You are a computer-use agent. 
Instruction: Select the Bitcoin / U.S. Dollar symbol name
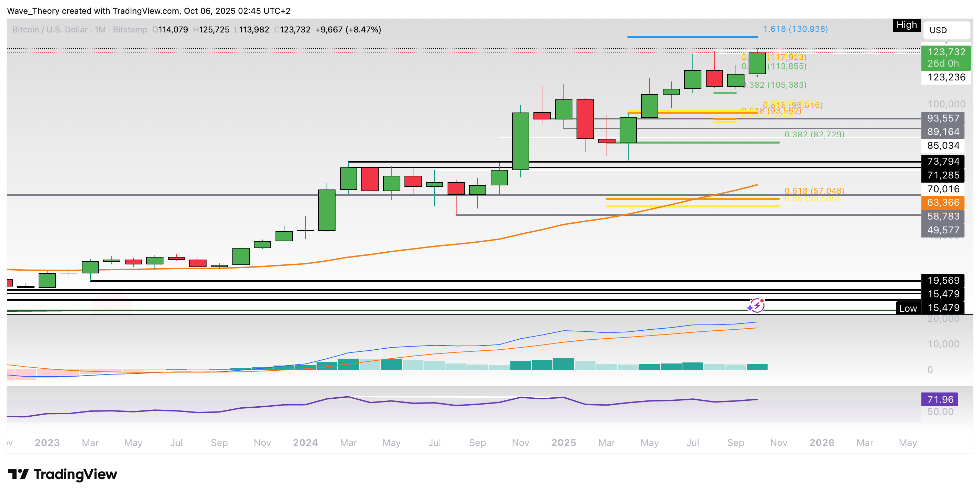tap(49, 29)
